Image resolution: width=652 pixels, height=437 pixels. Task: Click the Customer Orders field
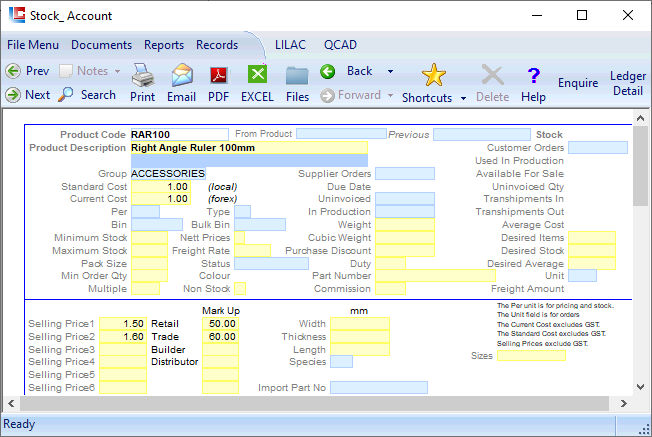point(598,148)
